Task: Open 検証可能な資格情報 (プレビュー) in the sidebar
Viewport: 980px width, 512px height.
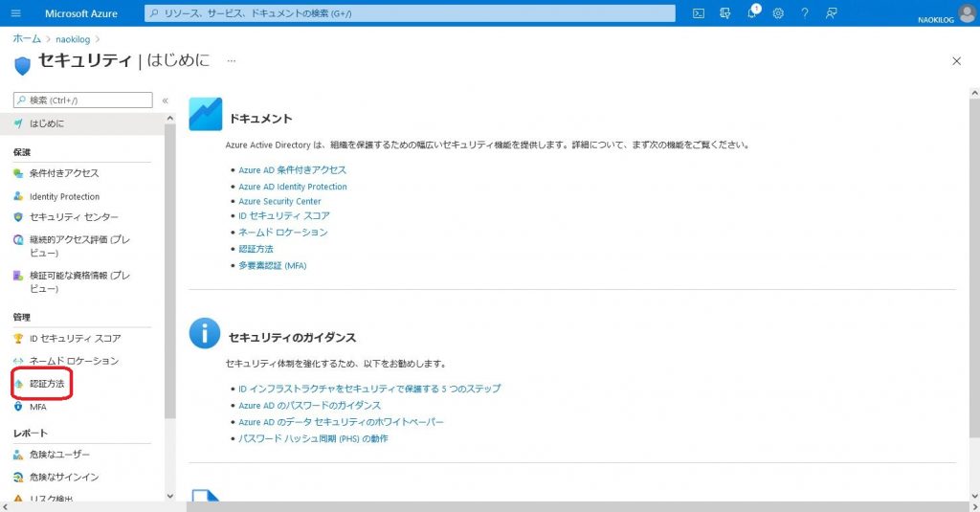Action: click(82, 281)
